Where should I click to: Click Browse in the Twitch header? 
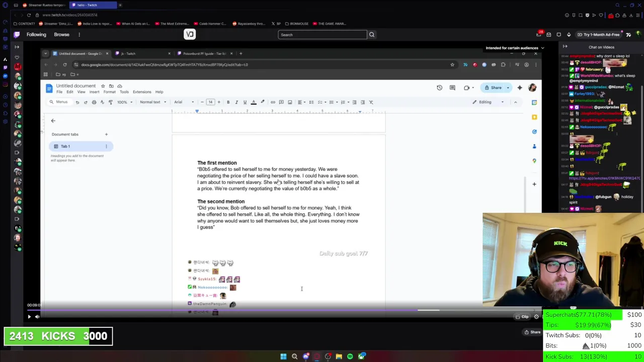61,35
